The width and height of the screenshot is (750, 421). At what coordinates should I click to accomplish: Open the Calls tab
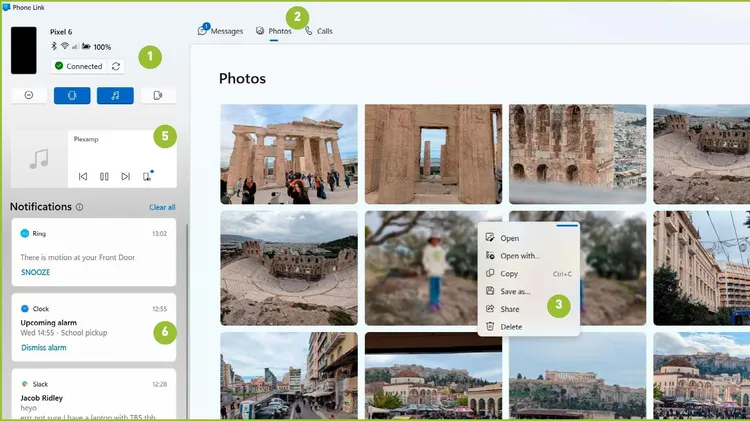coord(319,31)
